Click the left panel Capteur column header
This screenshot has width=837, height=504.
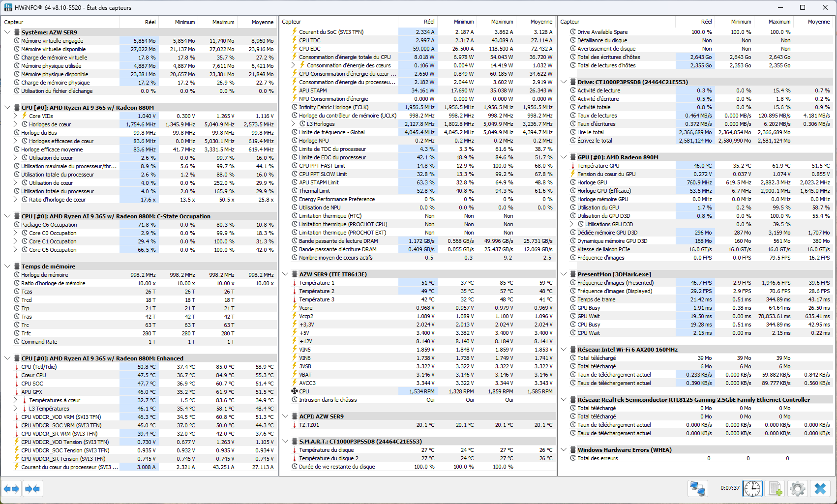point(60,22)
